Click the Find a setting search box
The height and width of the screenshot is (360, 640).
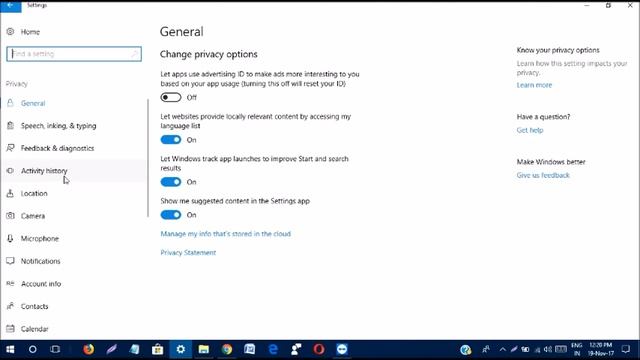[x=74, y=54]
